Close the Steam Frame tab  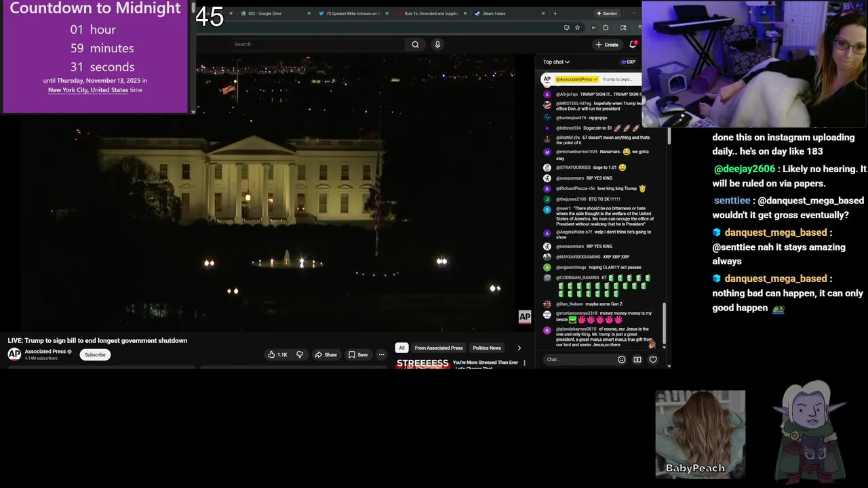click(543, 14)
